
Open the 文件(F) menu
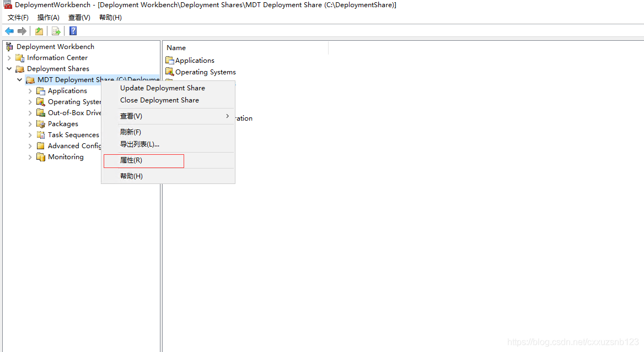18,17
